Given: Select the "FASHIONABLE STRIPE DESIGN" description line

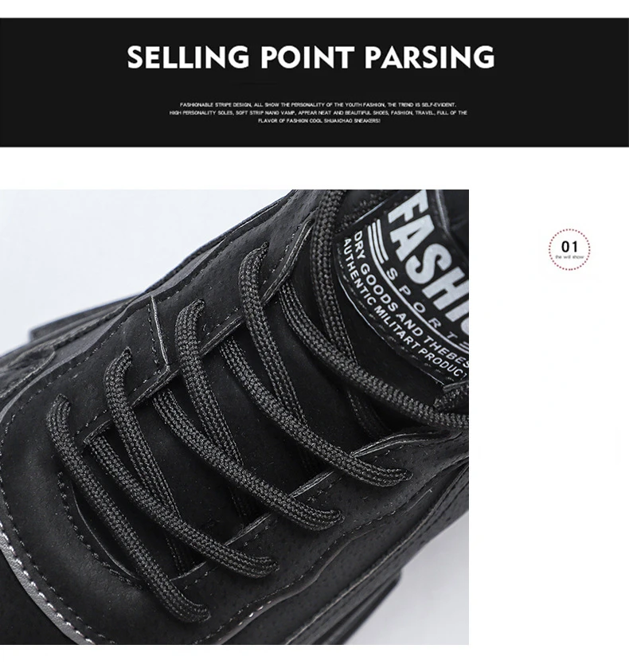Looking at the screenshot, I should pos(318,104).
